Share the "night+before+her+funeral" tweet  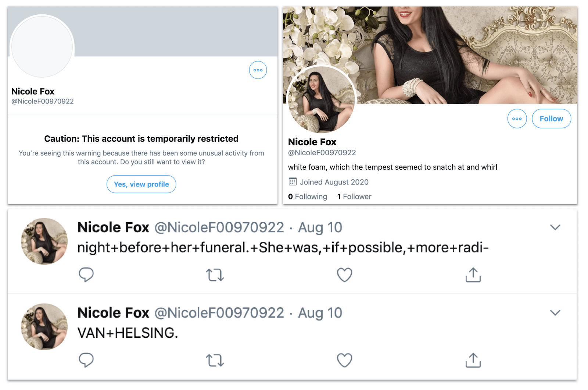(x=473, y=275)
